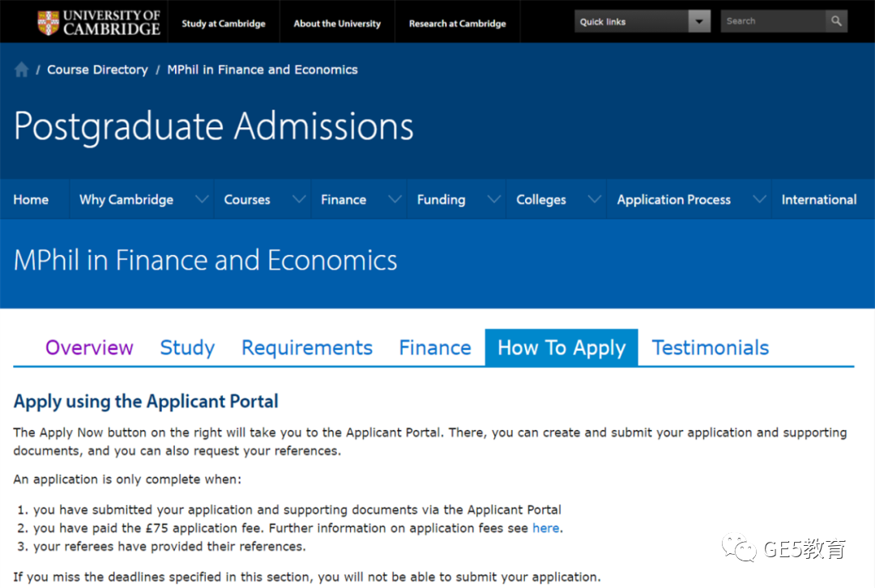Follow the Course Directory breadcrumb link
This screenshot has width=875, height=588.
click(97, 70)
